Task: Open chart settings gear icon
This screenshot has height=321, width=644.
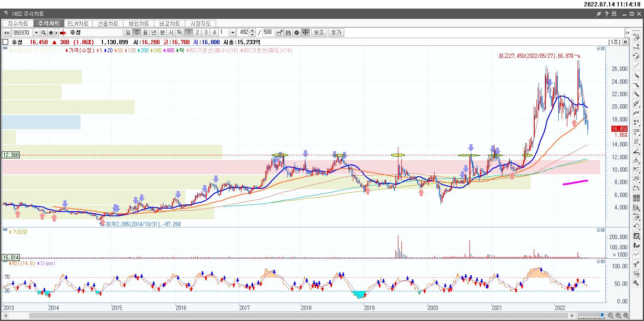Action: pos(297,33)
